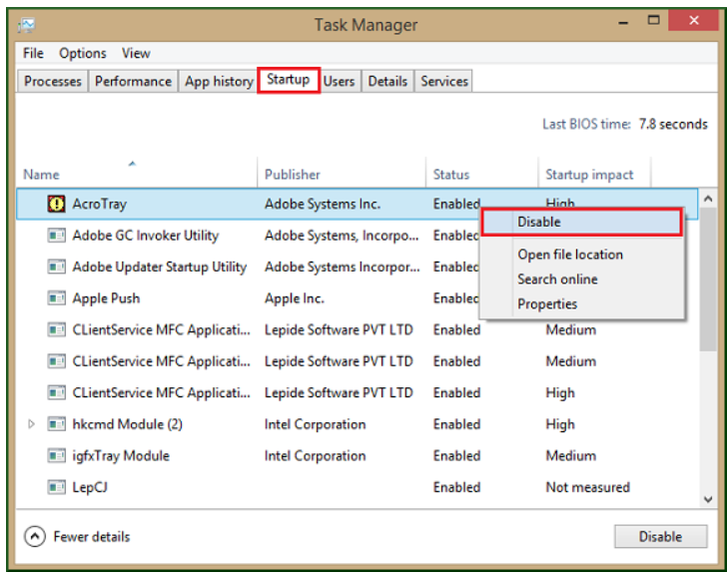The height and width of the screenshot is (577, 728).
Task: Maximize the Task Manager window
Action: click(x=654, y=20)
